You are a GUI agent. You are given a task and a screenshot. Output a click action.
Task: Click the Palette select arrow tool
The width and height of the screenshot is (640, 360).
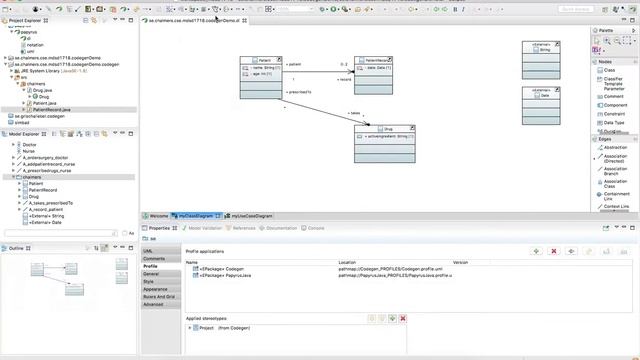[597, 40]
